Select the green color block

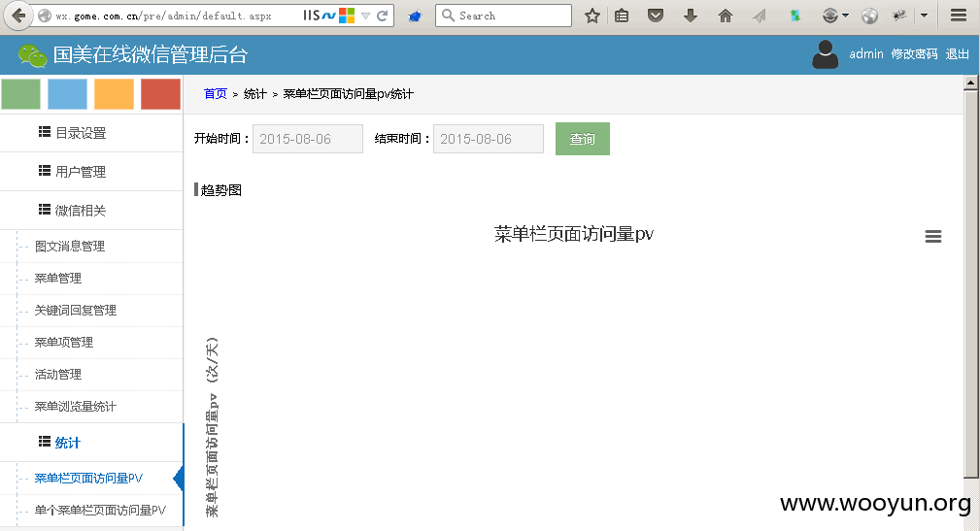[20, 94]
